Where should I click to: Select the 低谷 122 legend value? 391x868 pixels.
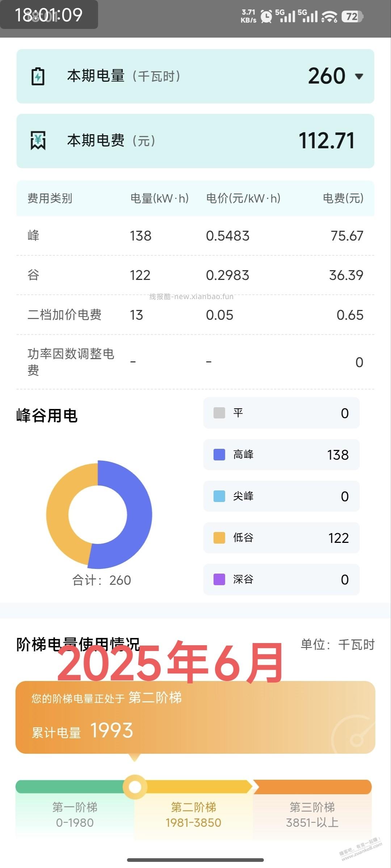[339, 538]
